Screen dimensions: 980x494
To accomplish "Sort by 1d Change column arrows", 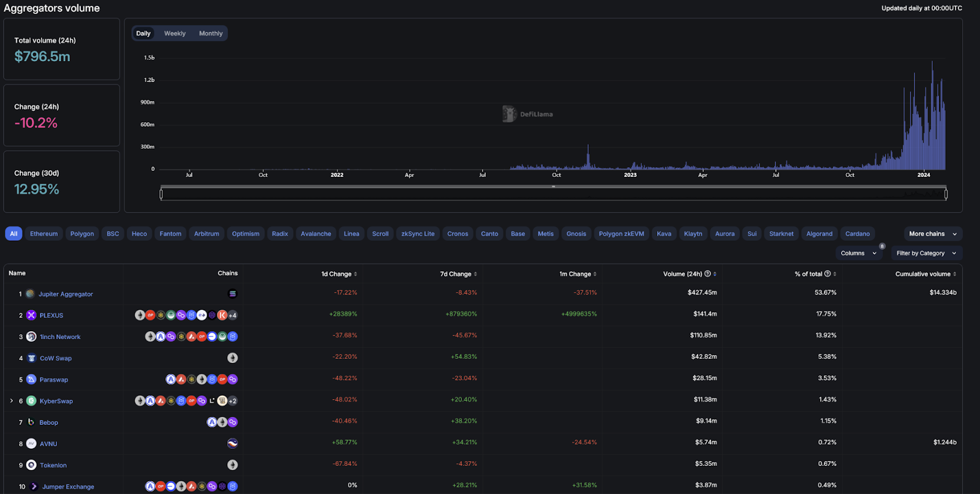I will point(355,274).
